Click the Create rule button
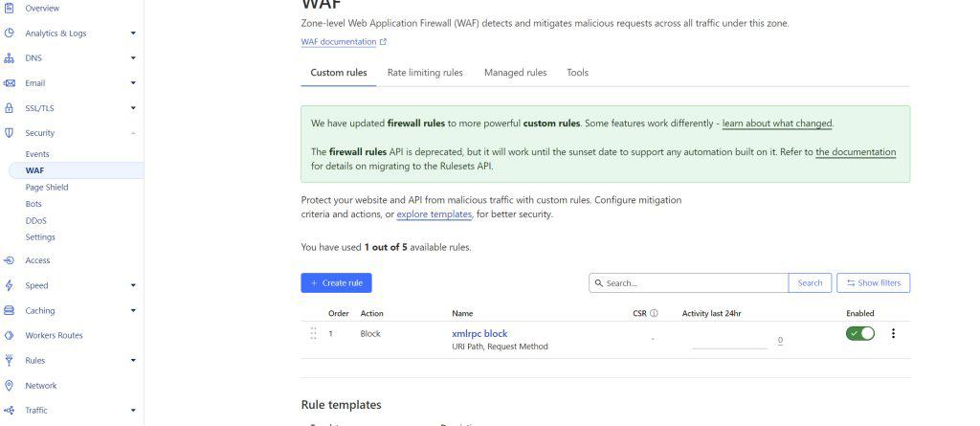980x426 pixels. click(x=336, y=283)
